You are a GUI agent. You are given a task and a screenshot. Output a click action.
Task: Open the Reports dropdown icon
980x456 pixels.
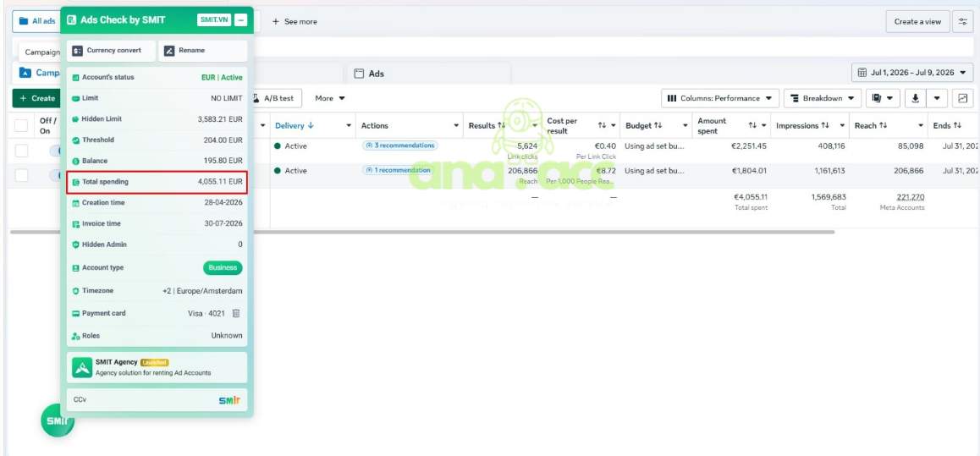tap(883, 98)
